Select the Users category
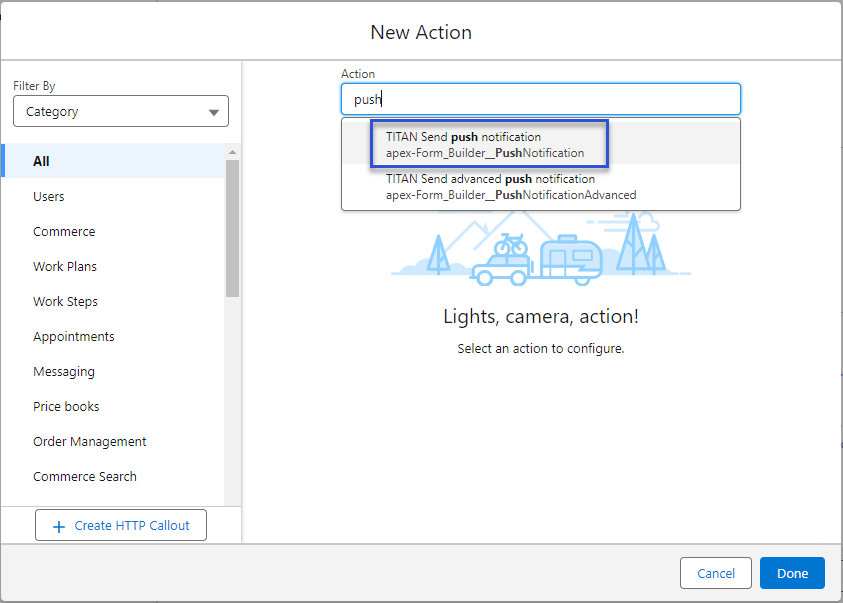The width and height of the screenshot is (843, 603). (49, 197)
